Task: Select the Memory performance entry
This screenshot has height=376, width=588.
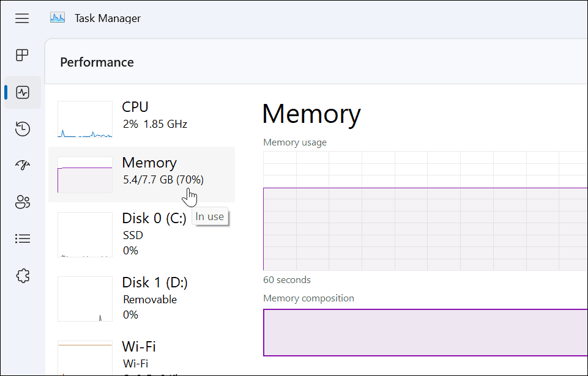Action: [x=142, y=175]
